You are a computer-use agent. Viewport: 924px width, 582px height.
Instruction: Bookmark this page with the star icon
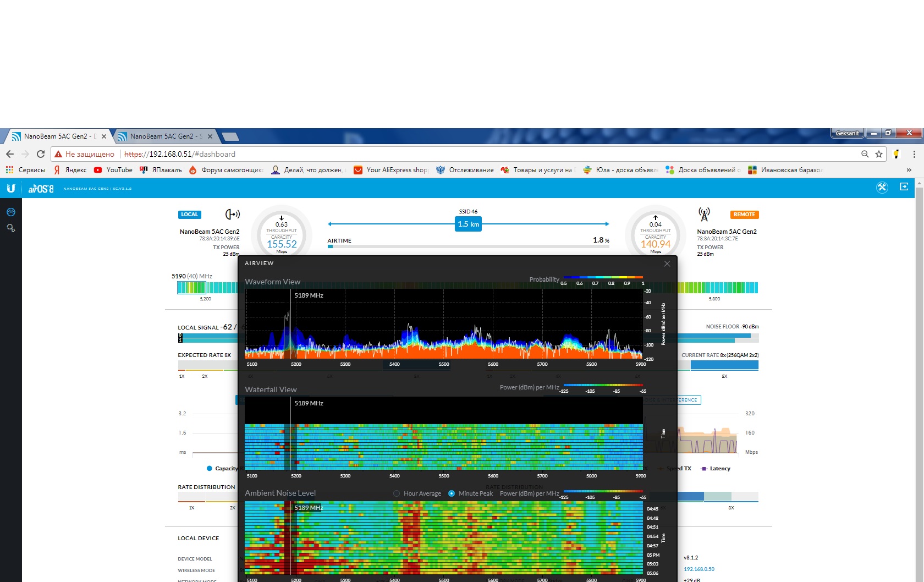point(879,154)
